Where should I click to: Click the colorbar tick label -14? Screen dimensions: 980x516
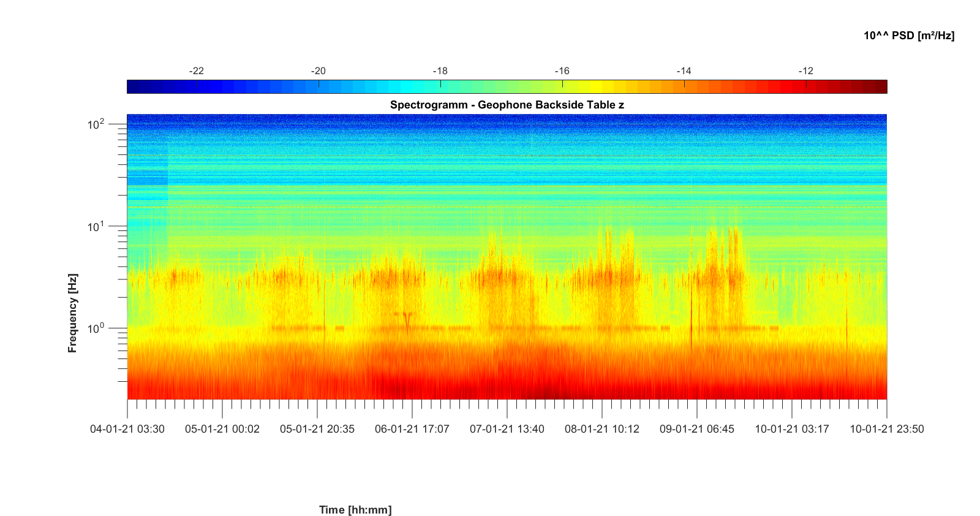click(x=684, y=71)
